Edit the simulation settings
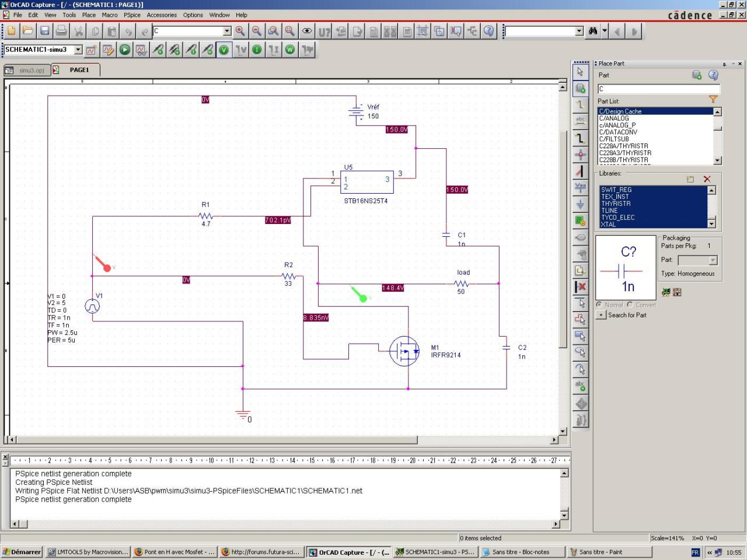747x560 pixels. (108, 50)
